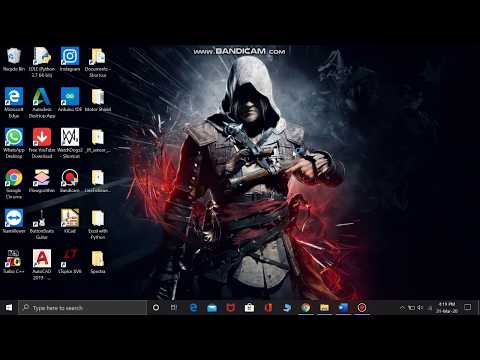Open the taskbar clock and date
This screenshot has width=480, height=360.
(447, 308)
